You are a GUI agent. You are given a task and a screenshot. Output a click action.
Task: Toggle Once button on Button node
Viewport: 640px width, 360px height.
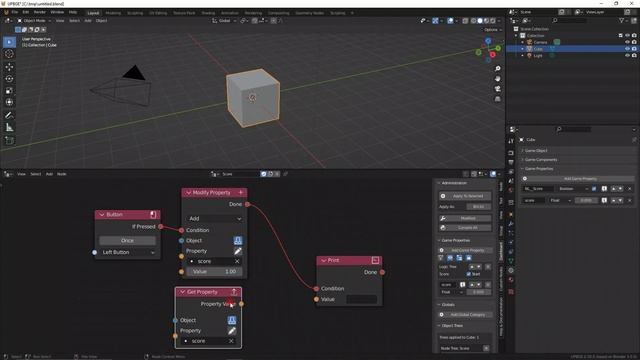tap(127, 240)
